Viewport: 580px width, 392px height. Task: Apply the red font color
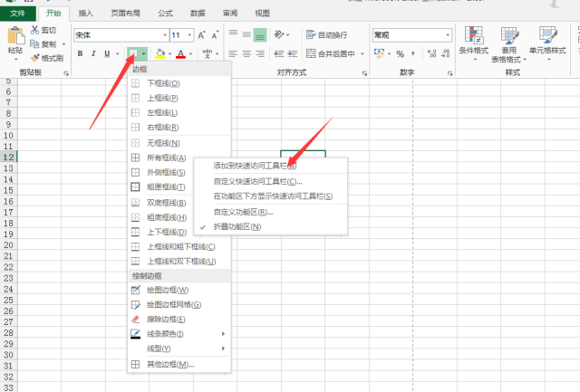[180, 53]
